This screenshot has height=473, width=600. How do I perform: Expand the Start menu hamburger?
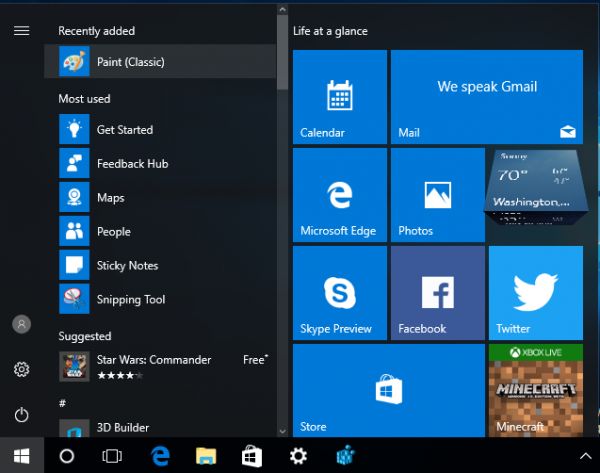coord(21,31)
